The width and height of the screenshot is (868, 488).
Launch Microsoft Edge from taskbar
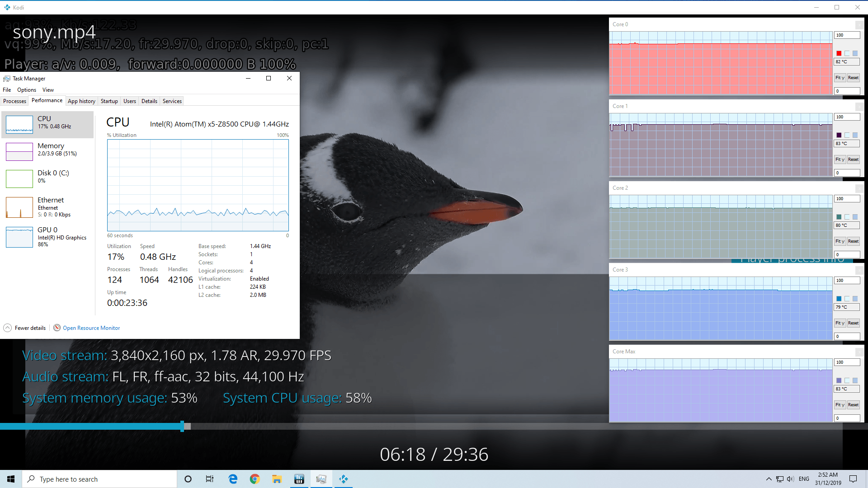(x=233, y=479)
